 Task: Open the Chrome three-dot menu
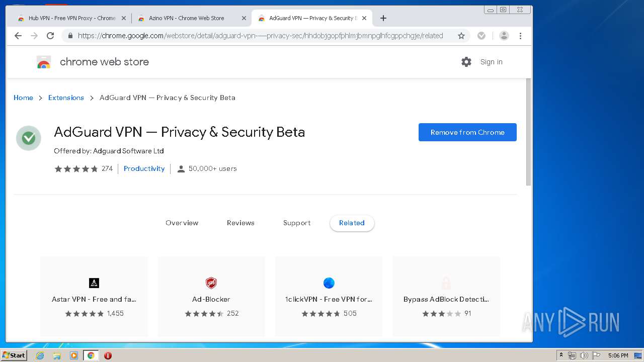point(520,36)
